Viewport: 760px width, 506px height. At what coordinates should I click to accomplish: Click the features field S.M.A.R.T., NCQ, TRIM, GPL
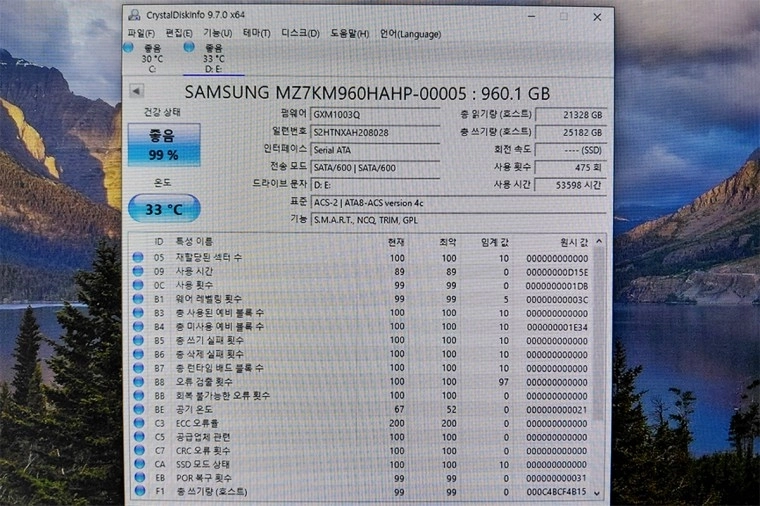coord(458,220)
